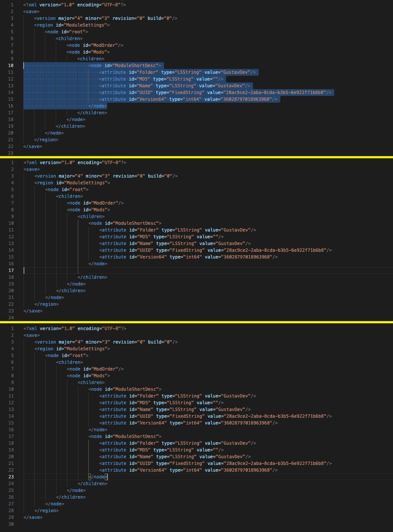Click the selected ModuleShortDesc node in the top pane
This screenshot has width=393, height=532.
[x=125, y=66]
